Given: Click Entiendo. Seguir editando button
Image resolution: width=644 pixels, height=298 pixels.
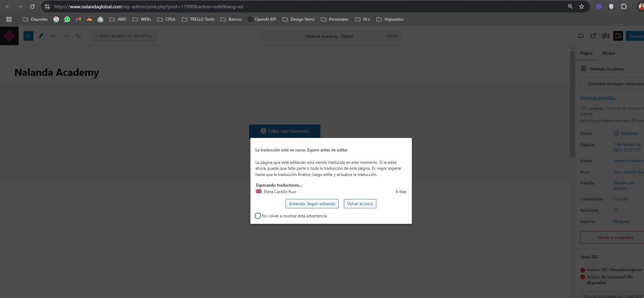Looking at the screenshot, I should [x=312, y=204].
